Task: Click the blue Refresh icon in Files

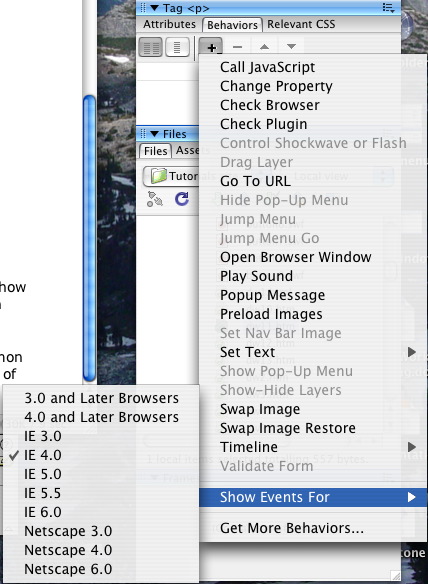Action: tap(182, 199)
